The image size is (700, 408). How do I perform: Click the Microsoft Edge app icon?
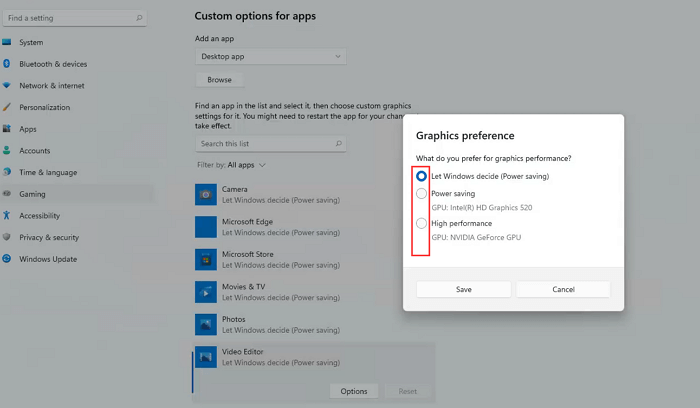tap(206, 227)
